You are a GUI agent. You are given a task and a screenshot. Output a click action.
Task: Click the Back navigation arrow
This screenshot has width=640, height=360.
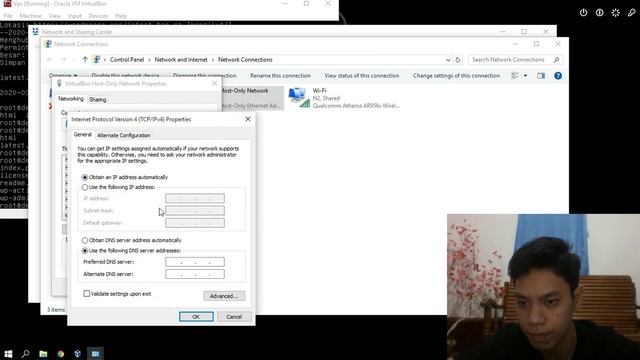49,60
